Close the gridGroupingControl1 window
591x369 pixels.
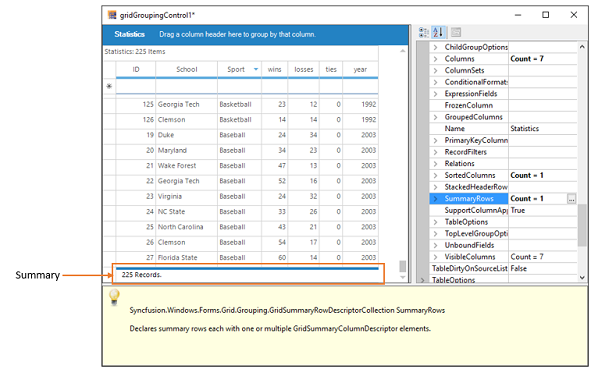(573, 15)
